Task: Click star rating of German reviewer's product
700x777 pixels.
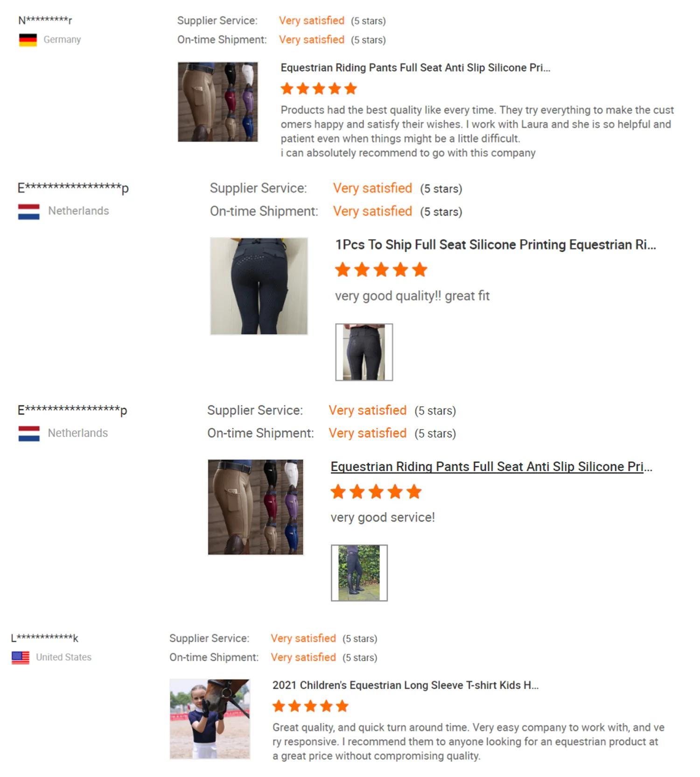Action: click(319, 88)
